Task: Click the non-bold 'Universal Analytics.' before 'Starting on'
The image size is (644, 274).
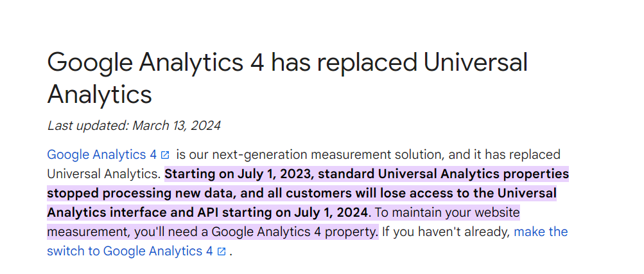Action: pos(104,174)
